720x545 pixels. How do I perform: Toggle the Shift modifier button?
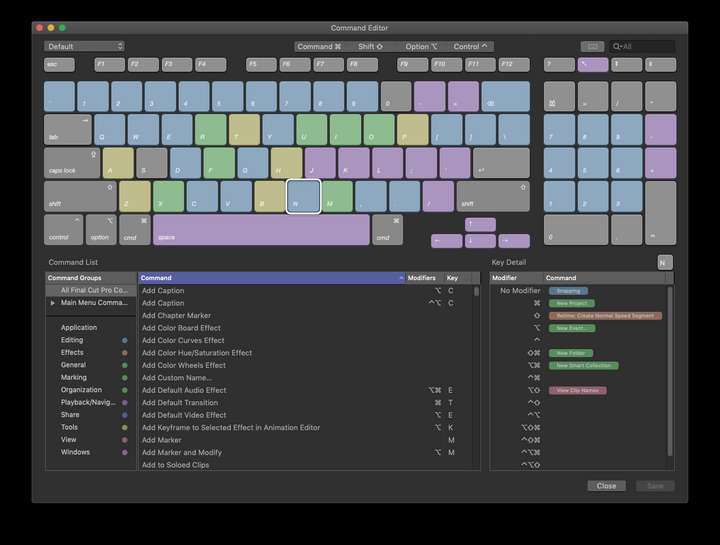tap(370, 46)
